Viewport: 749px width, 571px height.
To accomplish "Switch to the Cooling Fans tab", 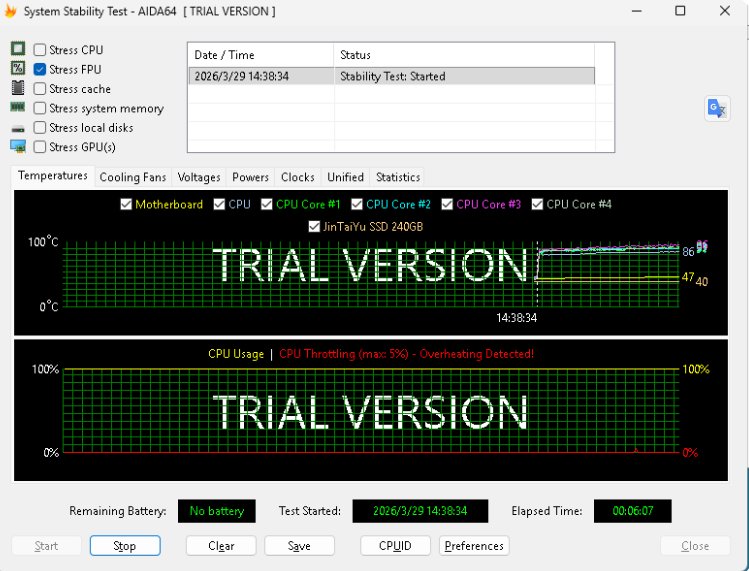I will coord(133,177).
